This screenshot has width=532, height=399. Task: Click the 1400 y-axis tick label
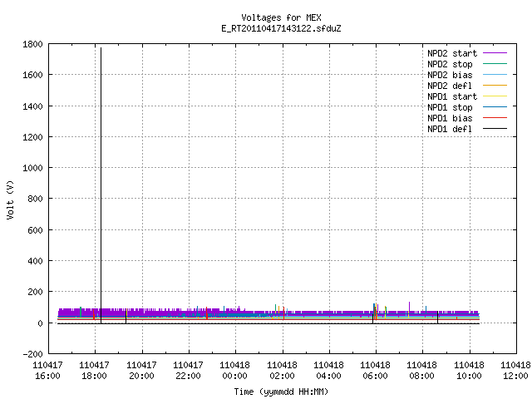point(32,106)
